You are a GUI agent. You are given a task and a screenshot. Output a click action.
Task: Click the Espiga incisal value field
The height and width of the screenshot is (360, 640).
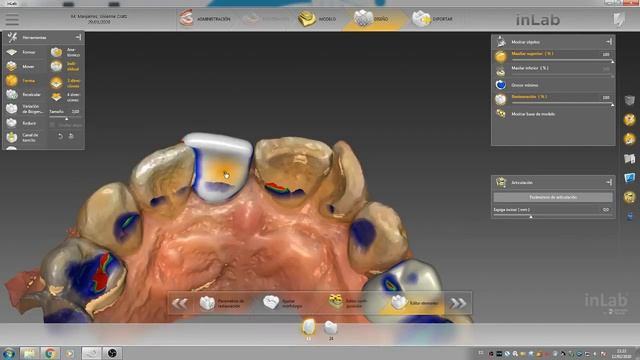click(606, 210)
